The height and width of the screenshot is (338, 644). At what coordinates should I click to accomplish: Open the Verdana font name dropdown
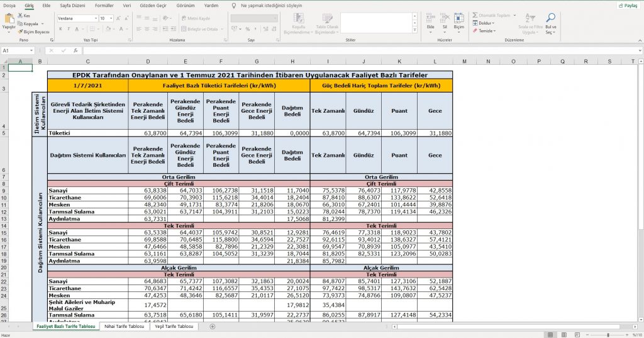click(96, 18)
